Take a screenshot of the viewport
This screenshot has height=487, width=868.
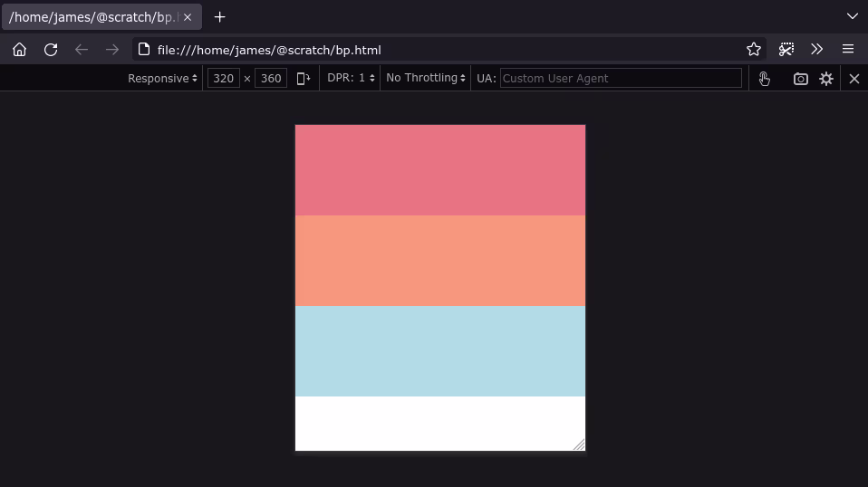800,79
